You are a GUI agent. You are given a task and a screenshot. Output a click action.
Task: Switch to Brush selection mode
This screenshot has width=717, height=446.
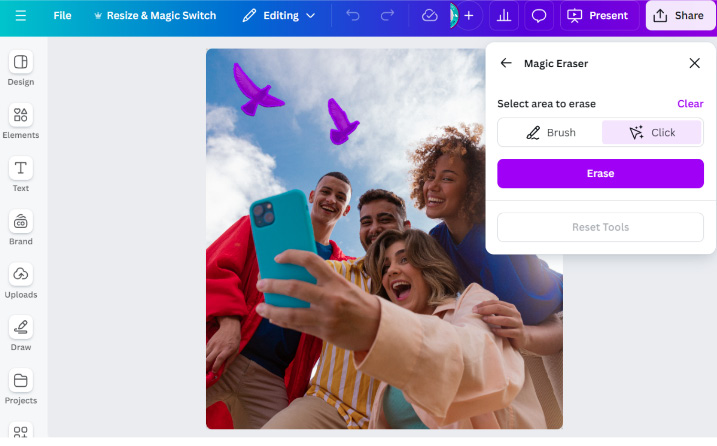[x=551, y=132]
